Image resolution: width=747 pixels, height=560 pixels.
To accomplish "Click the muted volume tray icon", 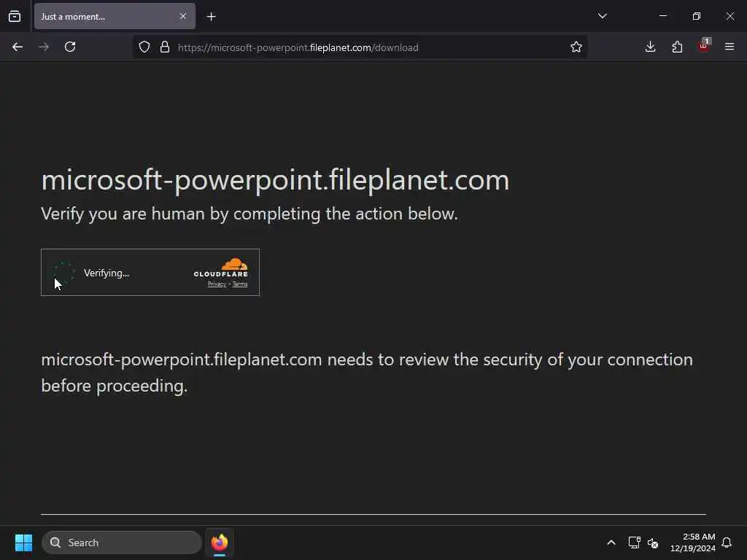I will click(653, 542).
